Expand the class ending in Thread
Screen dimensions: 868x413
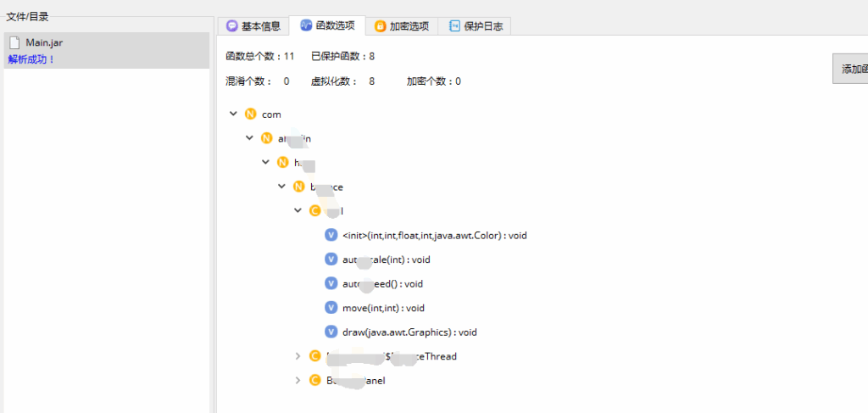pos(298,356)
